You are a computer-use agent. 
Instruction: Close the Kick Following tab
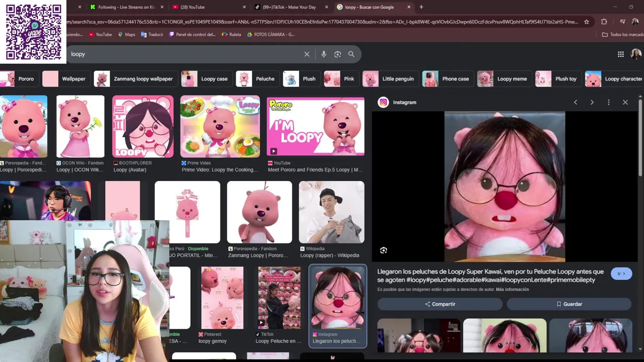162,7
